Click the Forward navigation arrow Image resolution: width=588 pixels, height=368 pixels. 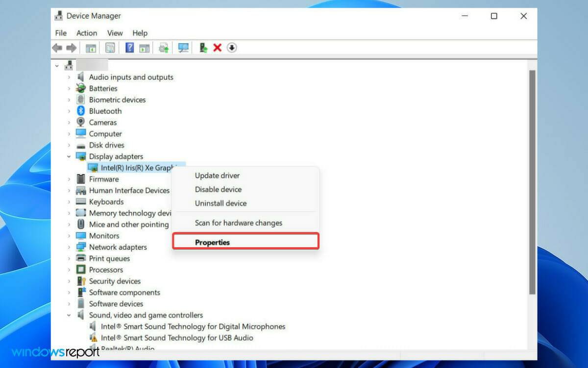(72, 48)
